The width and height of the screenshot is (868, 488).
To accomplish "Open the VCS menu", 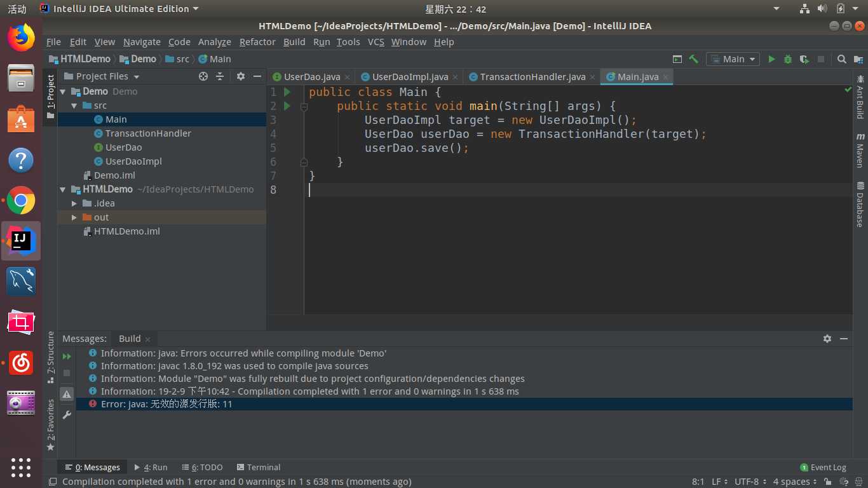I will pos(376,42).
